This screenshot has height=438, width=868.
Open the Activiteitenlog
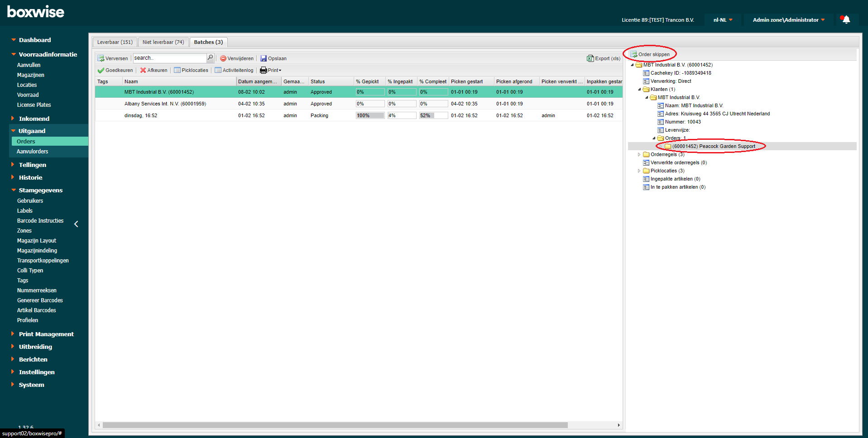[234, 70]
